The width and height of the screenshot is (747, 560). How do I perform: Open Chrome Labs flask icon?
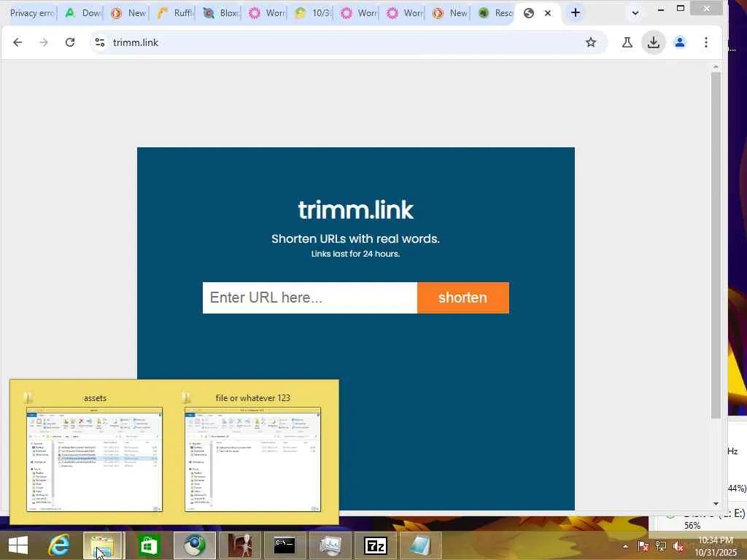point(627,42)
